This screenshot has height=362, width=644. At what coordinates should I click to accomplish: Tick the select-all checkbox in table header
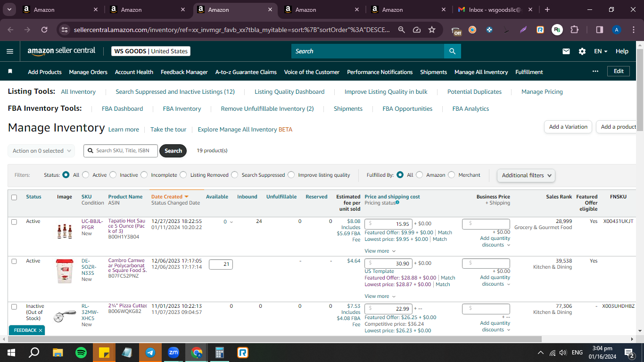(x=14, y=197)
